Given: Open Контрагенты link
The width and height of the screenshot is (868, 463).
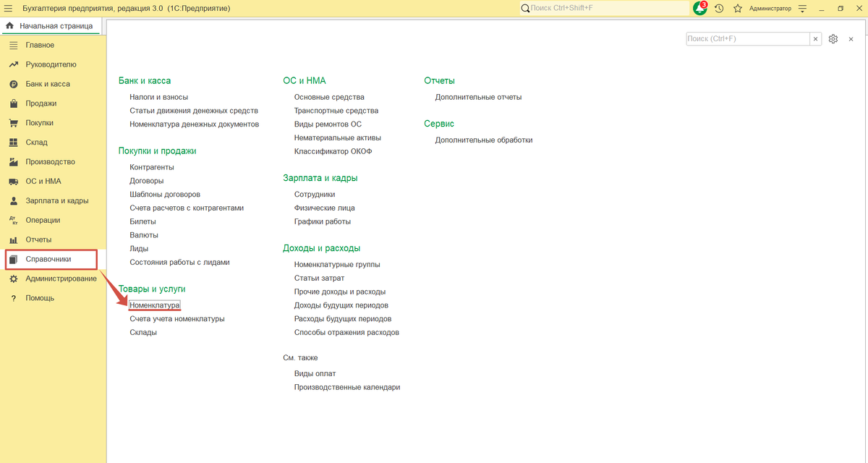Looking at the screenshot, I should [x=152, y=167].
